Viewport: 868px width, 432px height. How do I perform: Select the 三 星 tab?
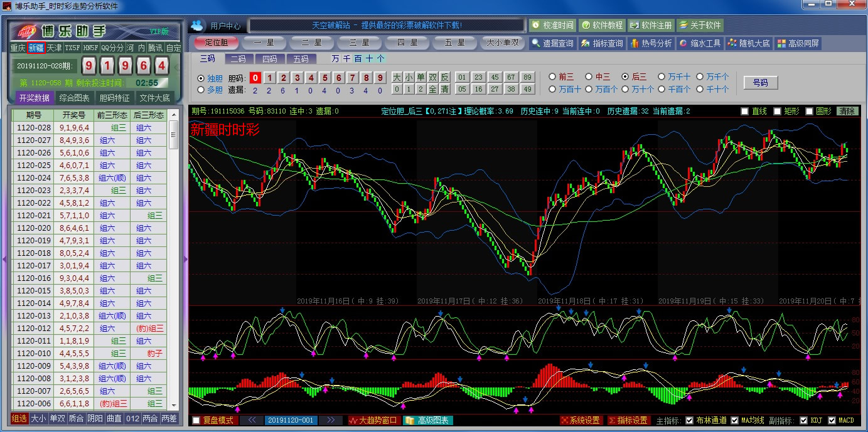[x=360, y=43]
